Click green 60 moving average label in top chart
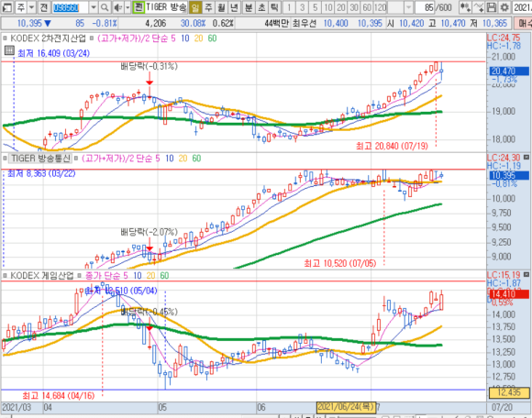The height and width of the screenshot is (418, 532). click(212, 38)
